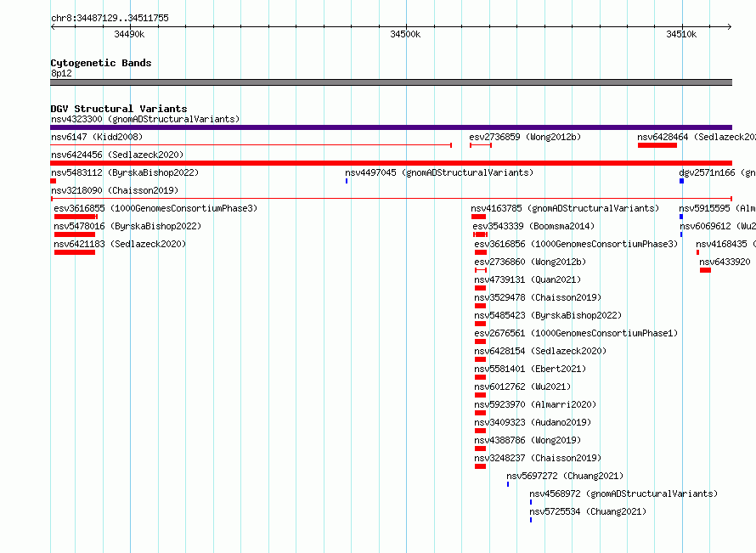Open variant nsv4497045 (gnomADStructuralVariants)

pos(439,172)
